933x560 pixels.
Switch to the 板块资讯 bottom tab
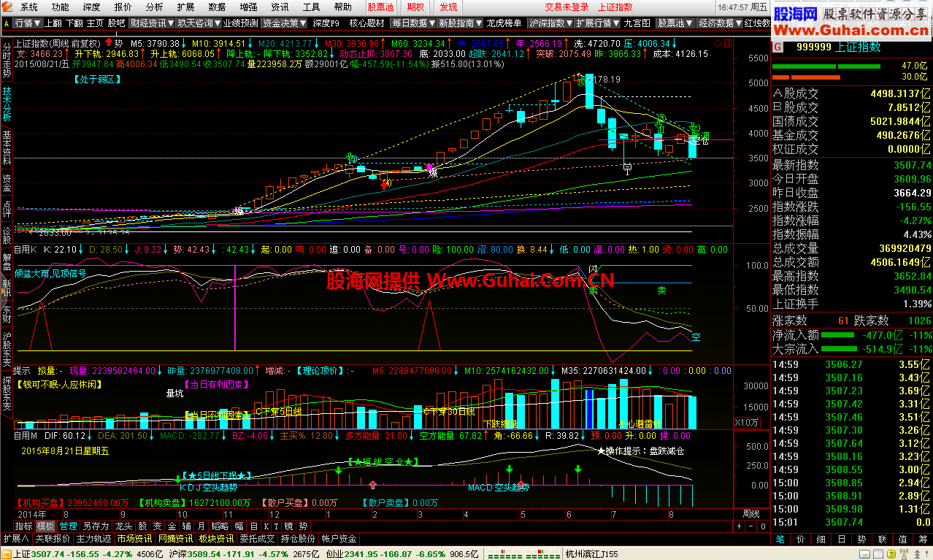click(217, 539)
